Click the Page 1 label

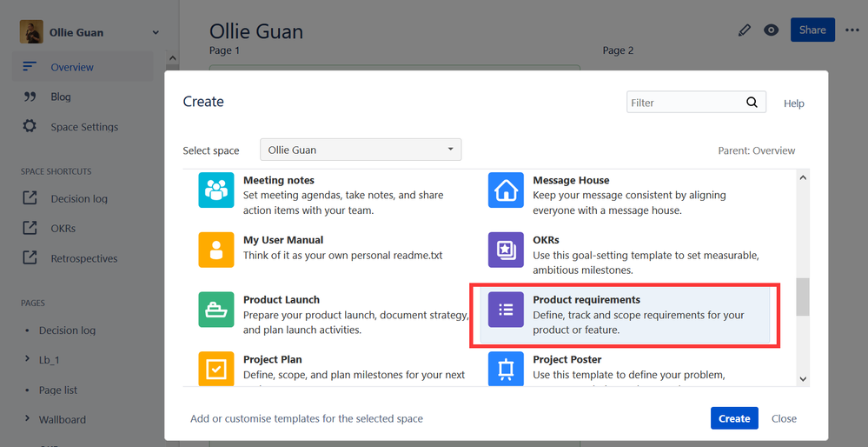pyautogui.click(x=224, y=50)
